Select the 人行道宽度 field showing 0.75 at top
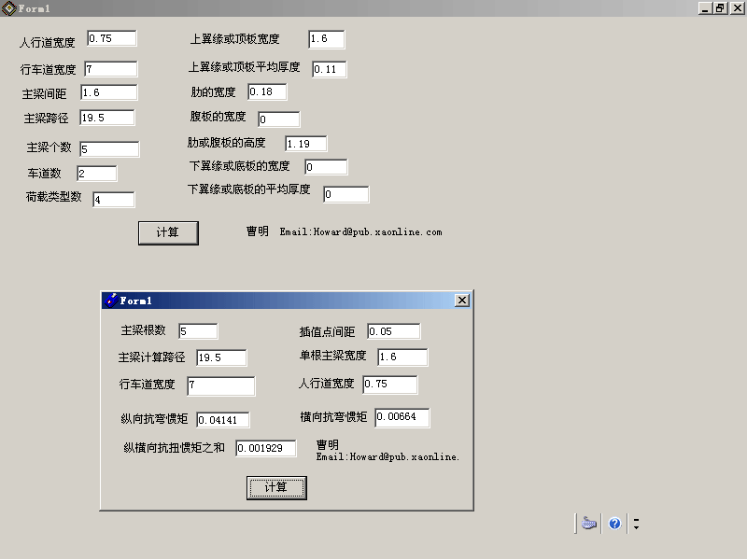 112,38
